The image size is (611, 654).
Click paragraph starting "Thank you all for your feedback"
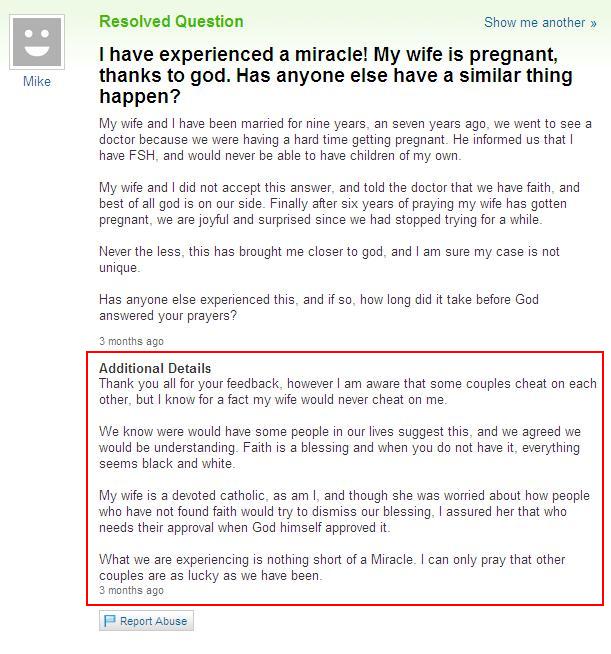point(348,392)
